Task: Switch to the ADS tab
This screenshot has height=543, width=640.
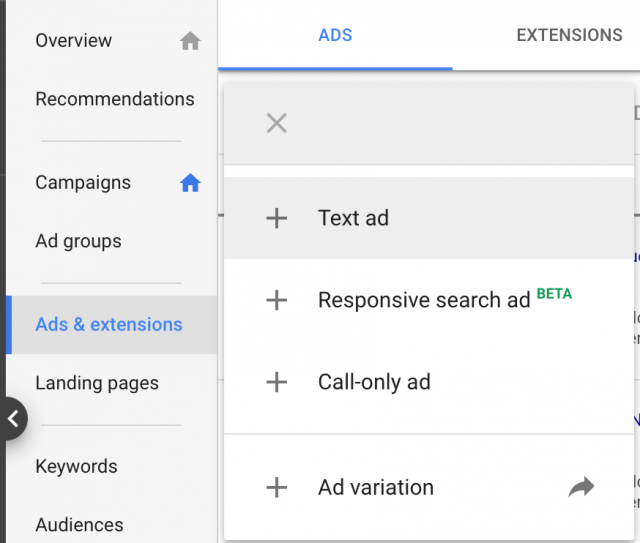Action: [335, 35]
